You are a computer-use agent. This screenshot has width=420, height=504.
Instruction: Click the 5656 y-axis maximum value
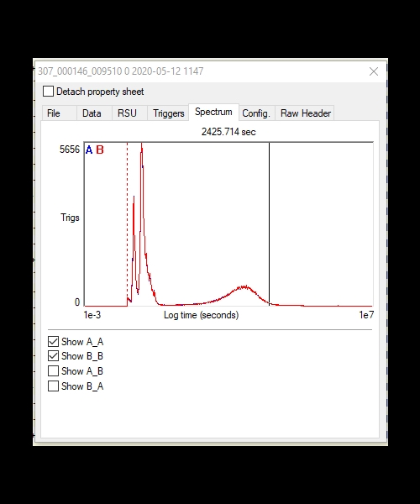tap(70, 150)
